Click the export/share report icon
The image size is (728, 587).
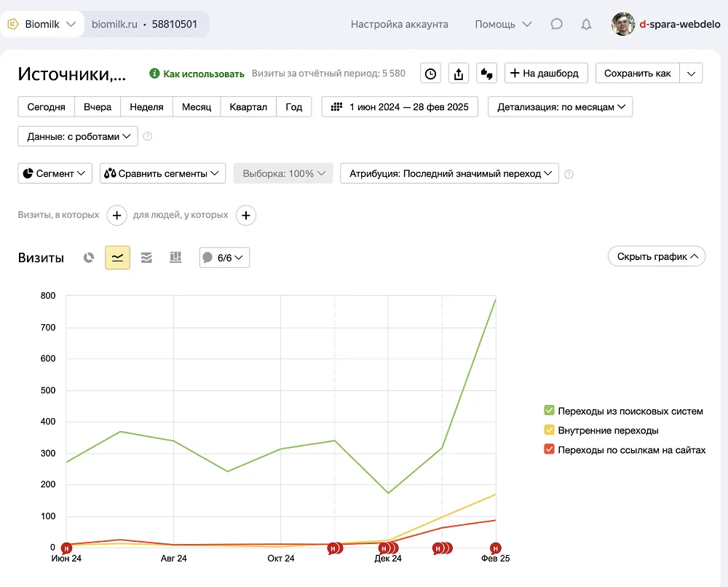(x=459, y=74)
